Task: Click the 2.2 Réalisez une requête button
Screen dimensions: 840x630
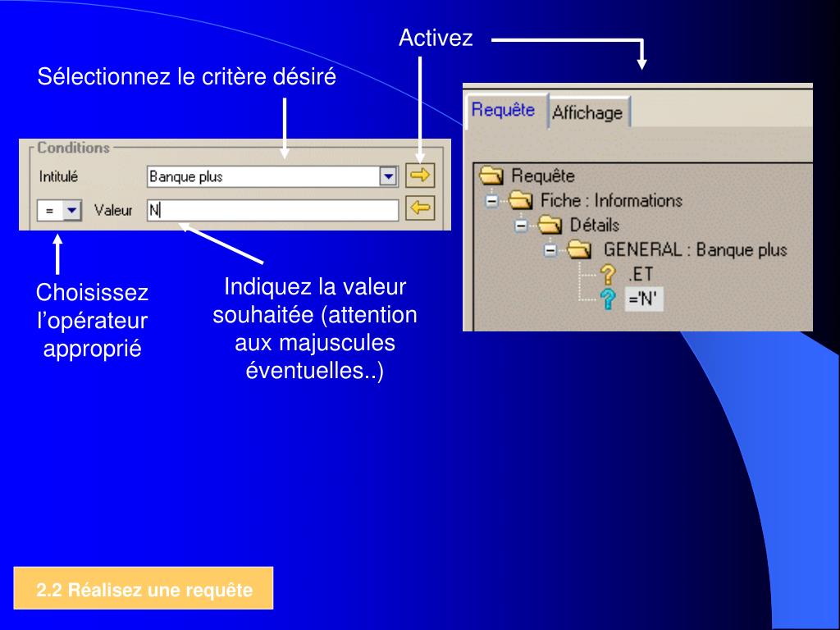Action: coord(144,588)
